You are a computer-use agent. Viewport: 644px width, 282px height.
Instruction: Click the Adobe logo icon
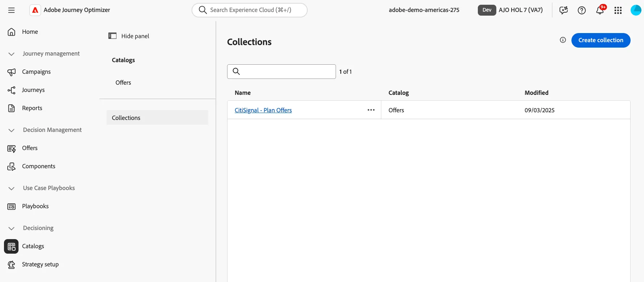[x=35, y=10]
